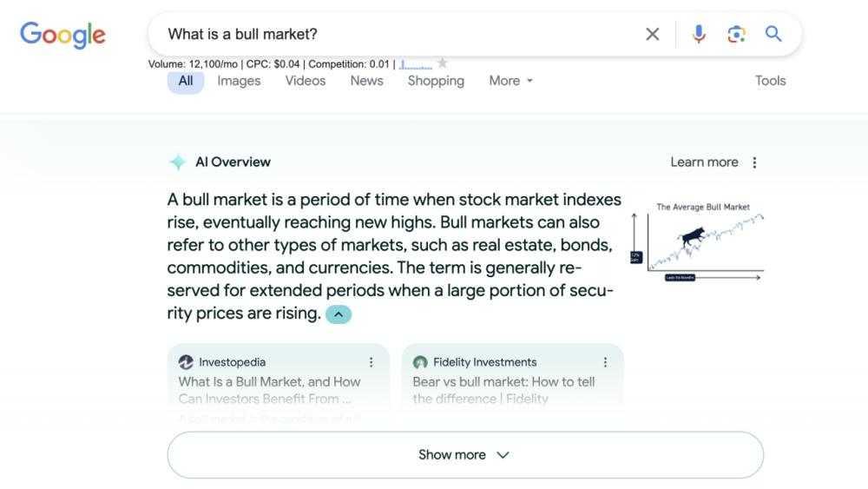Open Google Lens image search
868x489 pixels.
pyautogui.click(x=736, y=34)
